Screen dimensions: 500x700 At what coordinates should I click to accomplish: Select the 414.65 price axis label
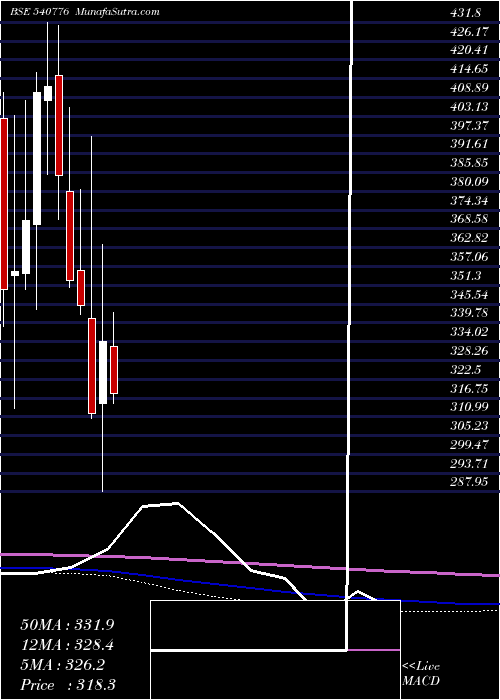coord(469,69)
